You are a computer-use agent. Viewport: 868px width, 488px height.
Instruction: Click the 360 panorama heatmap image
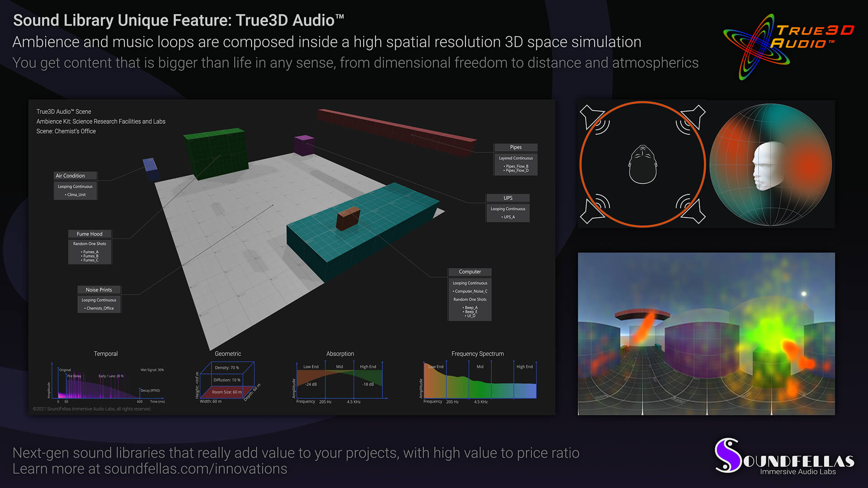pyautogui.click(x=706, y=333)
